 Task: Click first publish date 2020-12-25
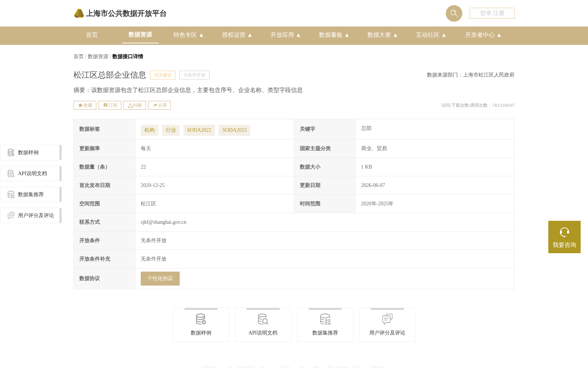click(x=153, y=185)
